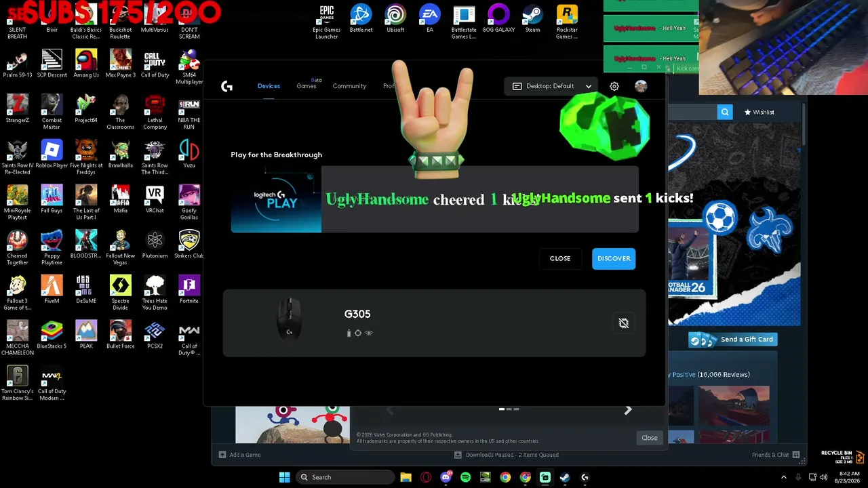Open the Among Us desktop shortcut
868x488 pixels.
pos(86,64)
